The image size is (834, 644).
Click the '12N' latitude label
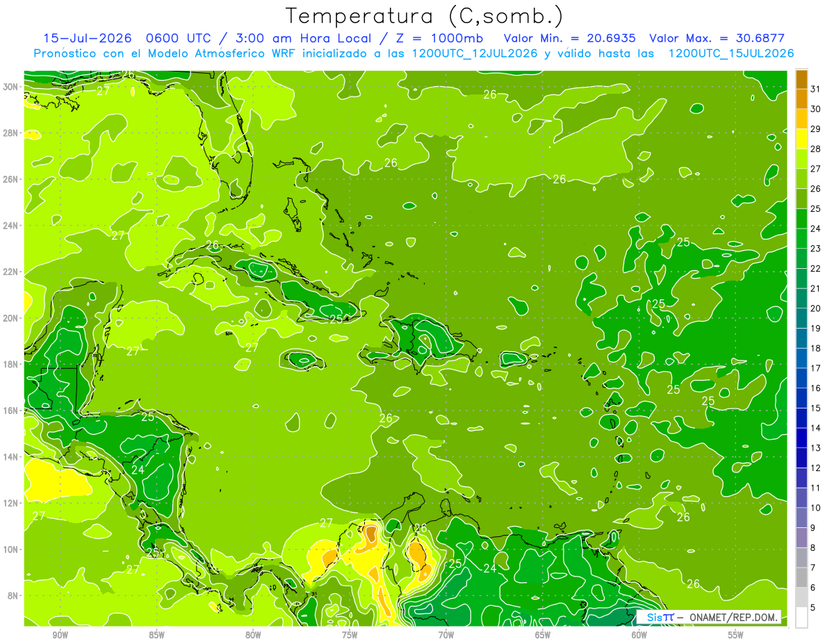point(10,503)
